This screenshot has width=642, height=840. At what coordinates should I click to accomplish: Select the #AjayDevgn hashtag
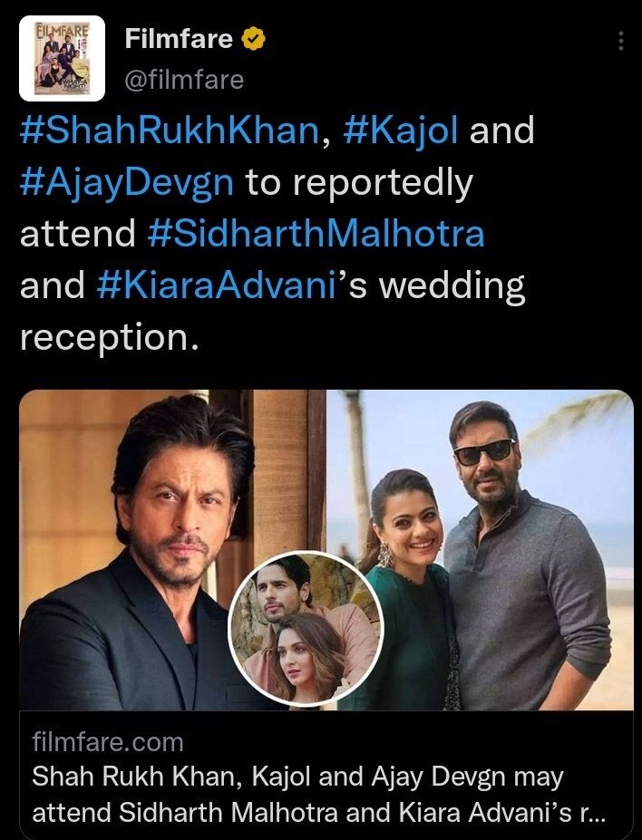pyautogui.click(x=127, y=183)
